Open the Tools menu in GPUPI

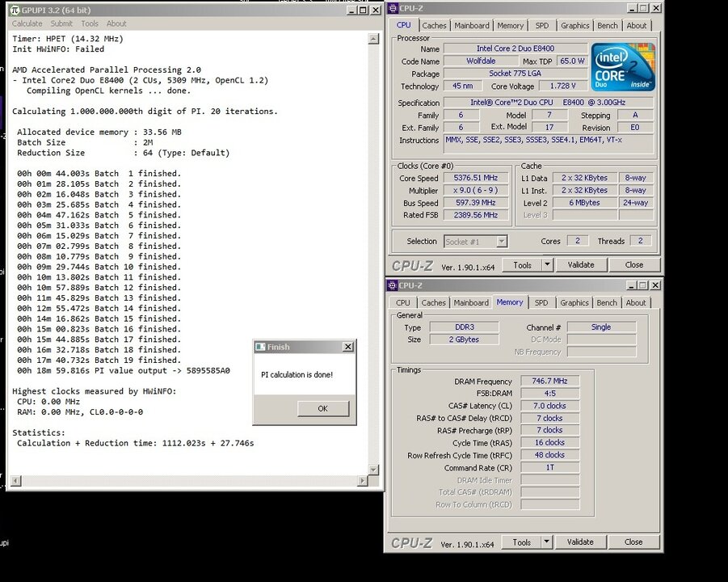90,23
